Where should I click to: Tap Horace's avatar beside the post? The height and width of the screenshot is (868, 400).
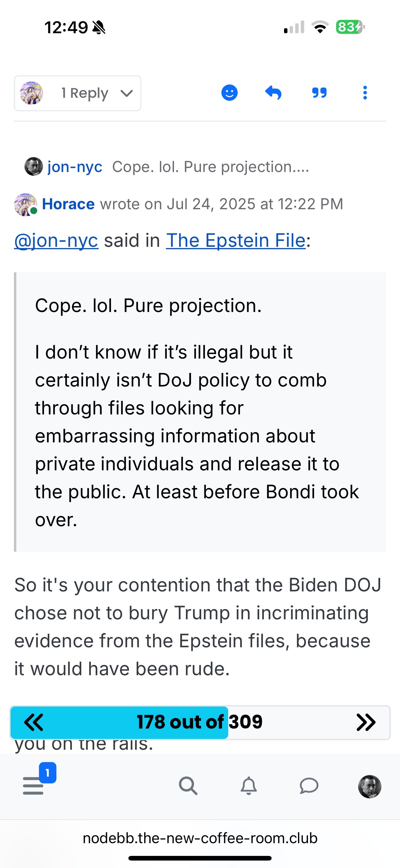pyautogui.click(x=25, y=205)
